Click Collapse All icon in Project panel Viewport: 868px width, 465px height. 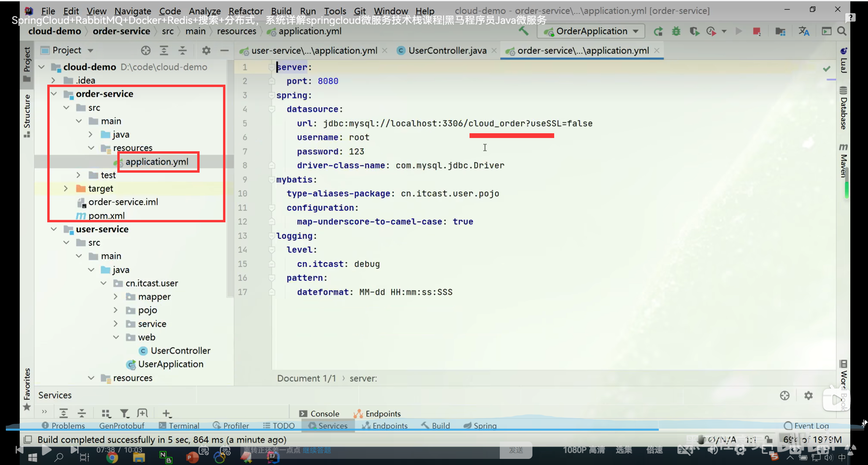click(183, 50)
